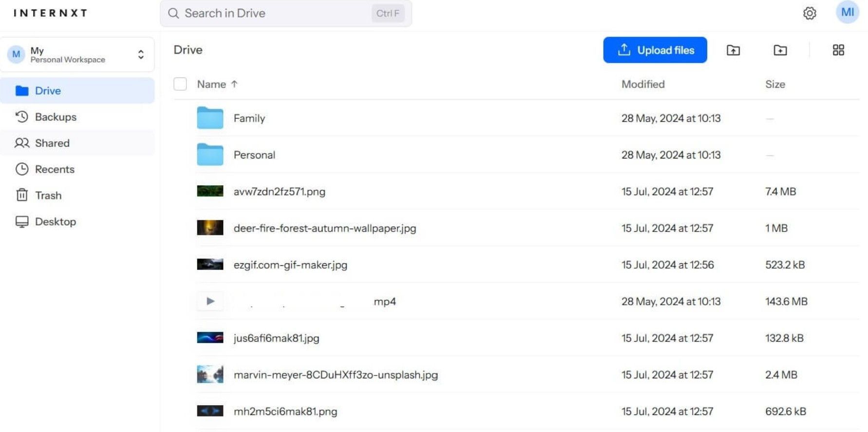Go to Backups in sidebar
This screenshot has width=868, height=432.
[56, 117]
